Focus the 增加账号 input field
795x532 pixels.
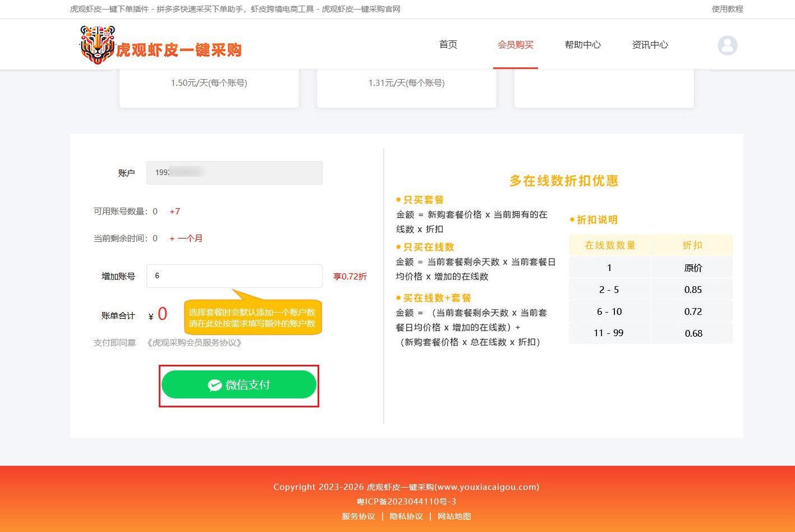tap(235, 276)
